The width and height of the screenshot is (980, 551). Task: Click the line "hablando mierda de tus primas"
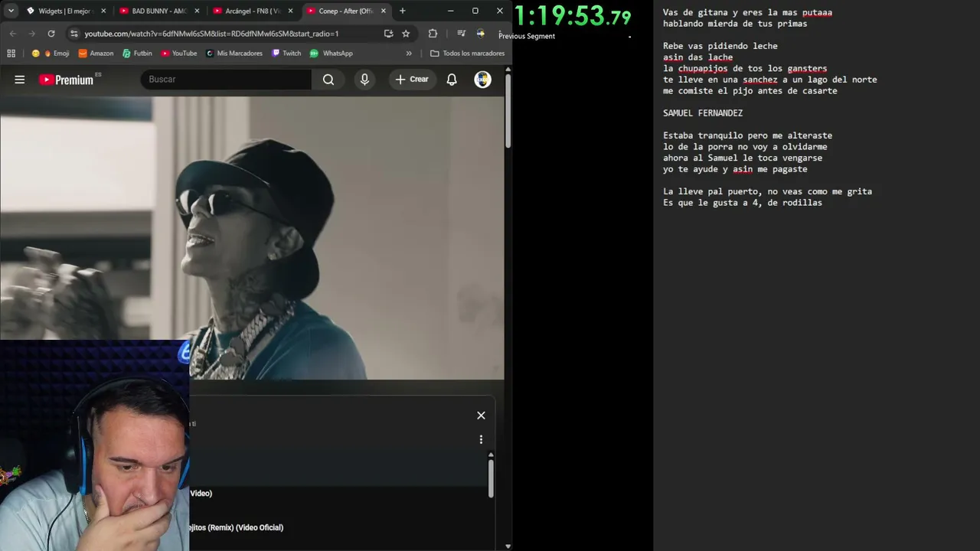(x=735, y=24)
